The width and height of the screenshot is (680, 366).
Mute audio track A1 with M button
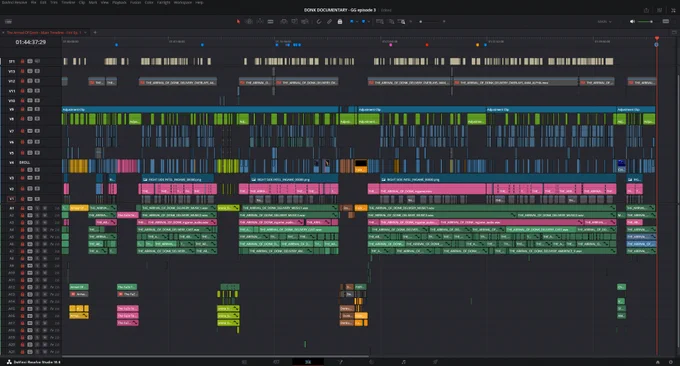point(45,208)
